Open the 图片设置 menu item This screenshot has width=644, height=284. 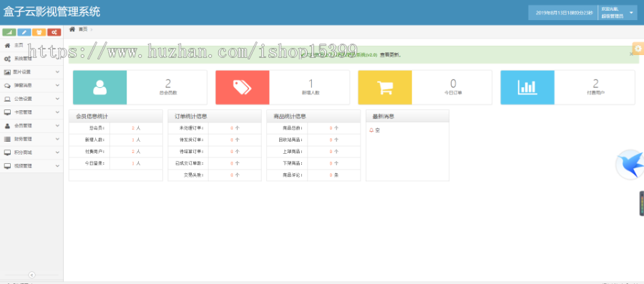pyautogui.click(x=31, y=72)
